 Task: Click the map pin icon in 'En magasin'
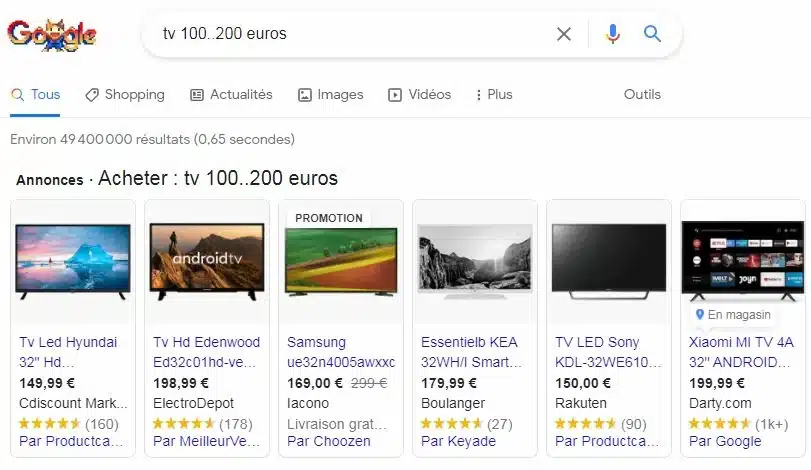pos(700,314)
